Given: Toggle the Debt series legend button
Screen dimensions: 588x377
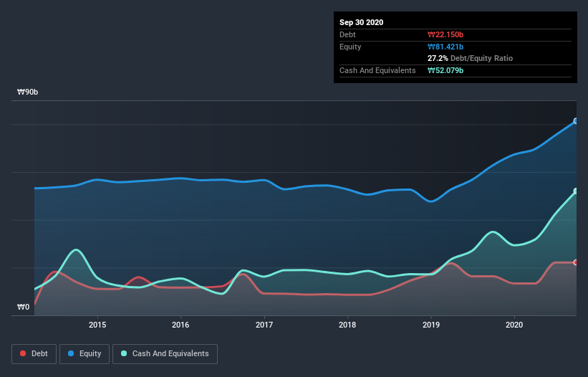Looking at the screenshot, I should 34,354.
